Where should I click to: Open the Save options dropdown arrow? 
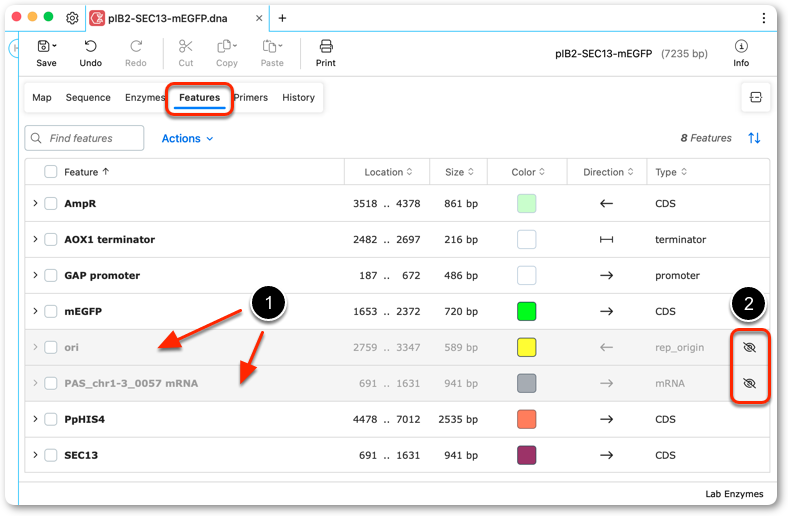(54, 46)
